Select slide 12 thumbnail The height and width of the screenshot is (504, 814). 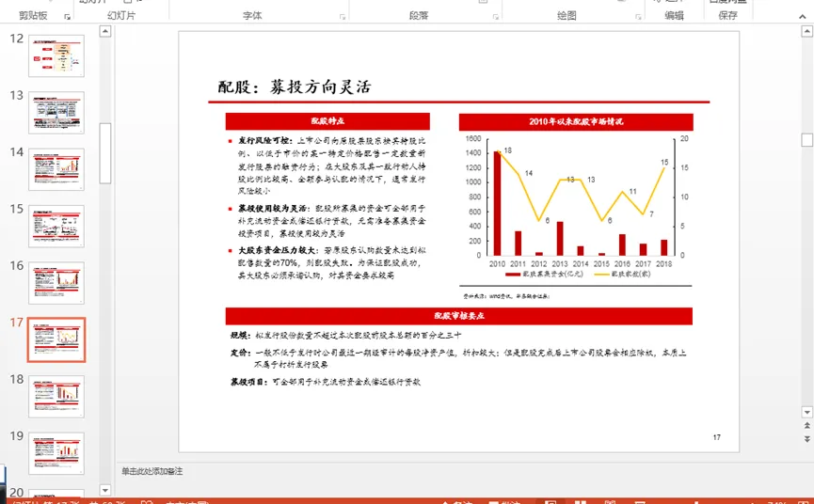(x=56, y=56)
